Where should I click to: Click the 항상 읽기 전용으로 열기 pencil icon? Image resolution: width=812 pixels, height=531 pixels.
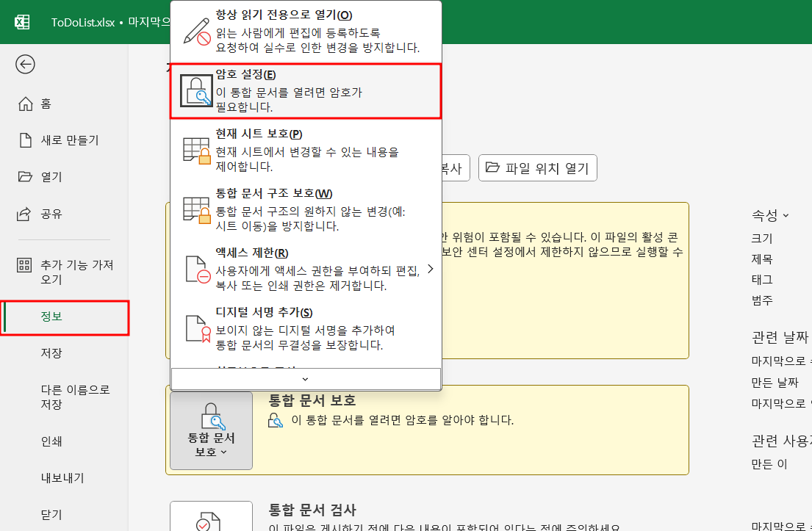pos(195,32)
